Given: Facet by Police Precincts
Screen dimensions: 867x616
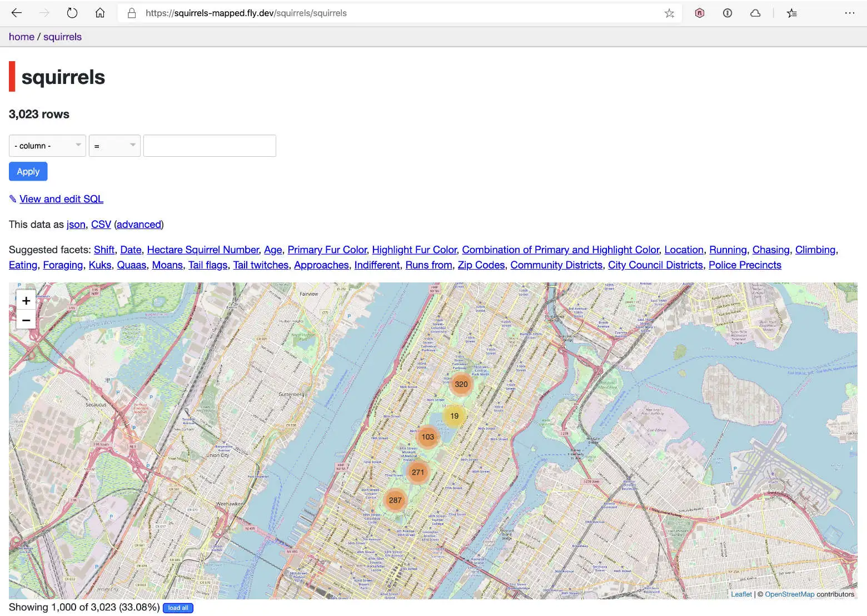Looking at the screenshot, I should click(x=745, y=265).
